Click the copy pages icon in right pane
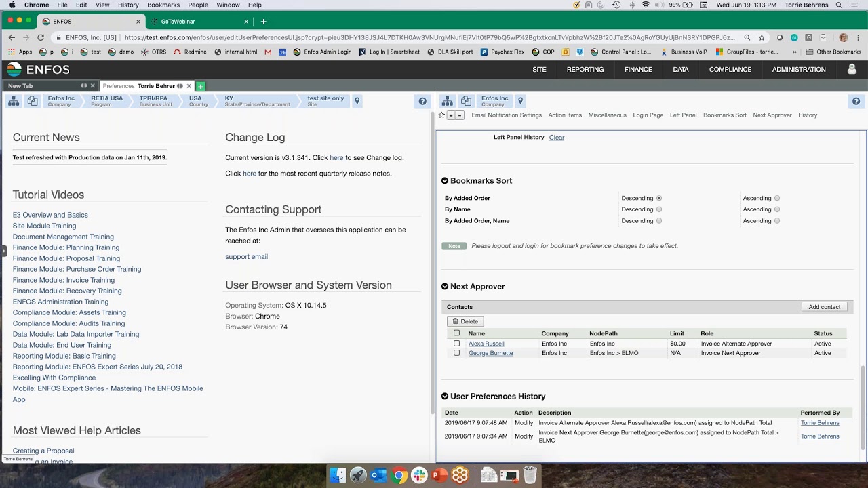 coord(466,101)
